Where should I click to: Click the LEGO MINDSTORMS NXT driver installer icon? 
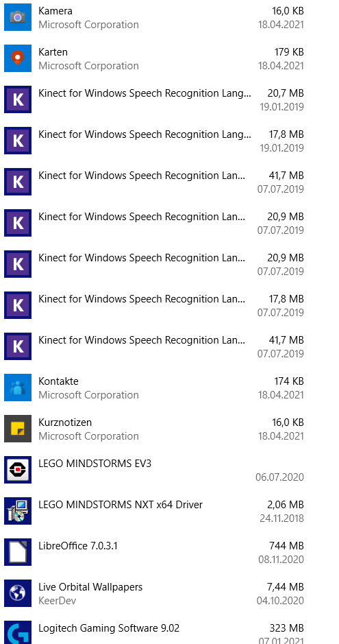[18, 511]
